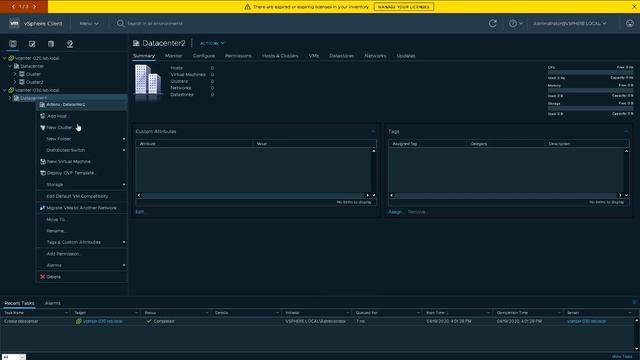Click in the global search field

click(x=155, y=24)
